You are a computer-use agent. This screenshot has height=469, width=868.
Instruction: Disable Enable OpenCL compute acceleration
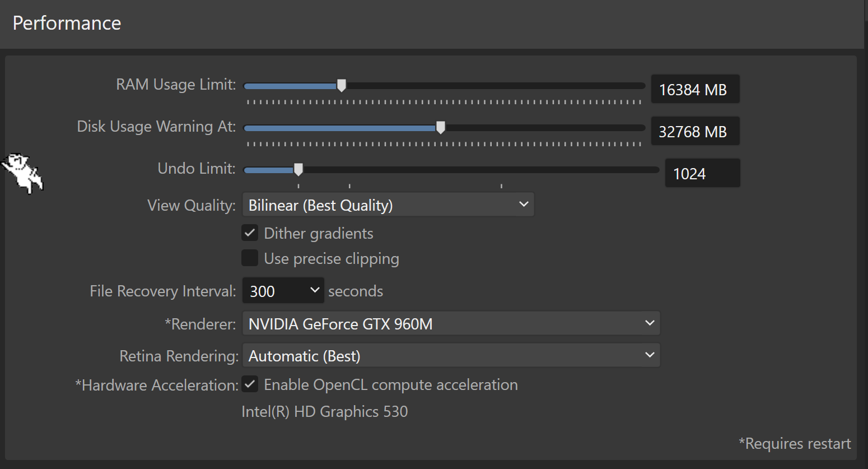(x=250, y=384)
